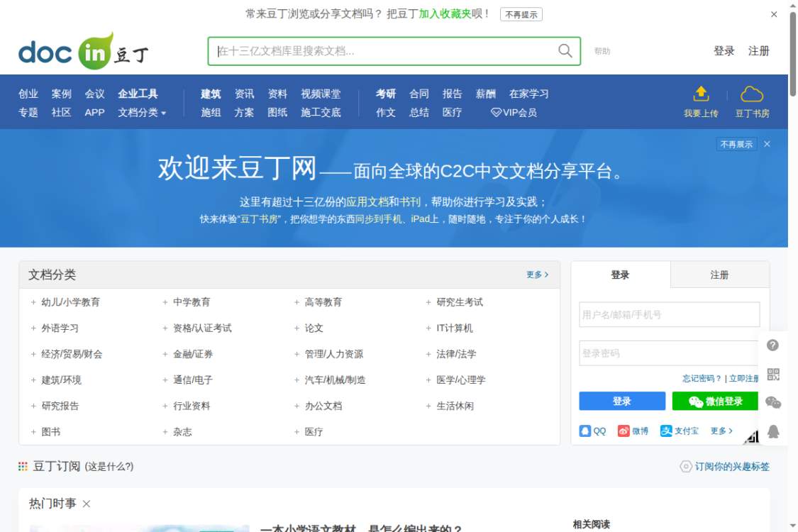Click the 不再展示 banner button
Image resolution: width=798 pixels, height=532 pixels.
click(x=736, y=144)
